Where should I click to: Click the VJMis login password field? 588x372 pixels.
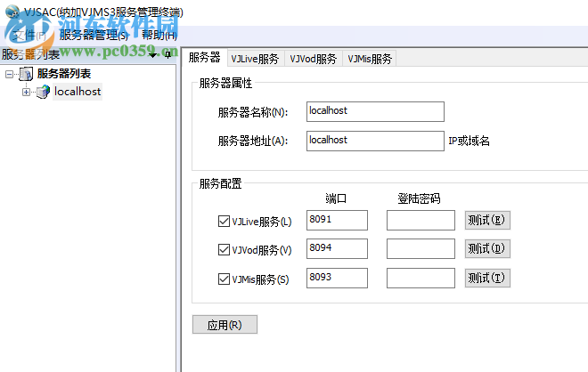point(421,278)
